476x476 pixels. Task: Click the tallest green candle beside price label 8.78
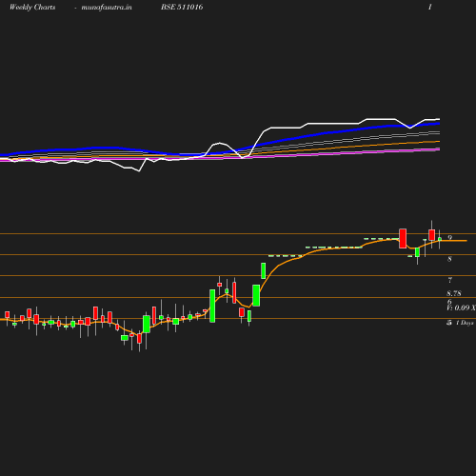click(212, 306)
